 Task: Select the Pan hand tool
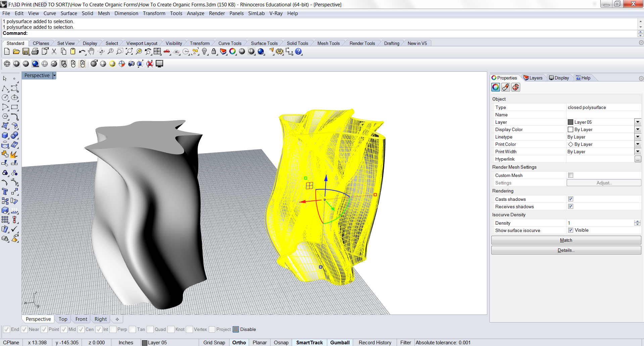pyautogui.click(x=91, y=52)
